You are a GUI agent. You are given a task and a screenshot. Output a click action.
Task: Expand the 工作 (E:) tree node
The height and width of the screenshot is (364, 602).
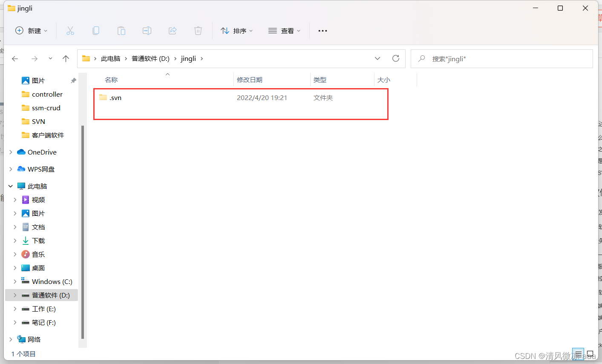click(x=15, y=309)
